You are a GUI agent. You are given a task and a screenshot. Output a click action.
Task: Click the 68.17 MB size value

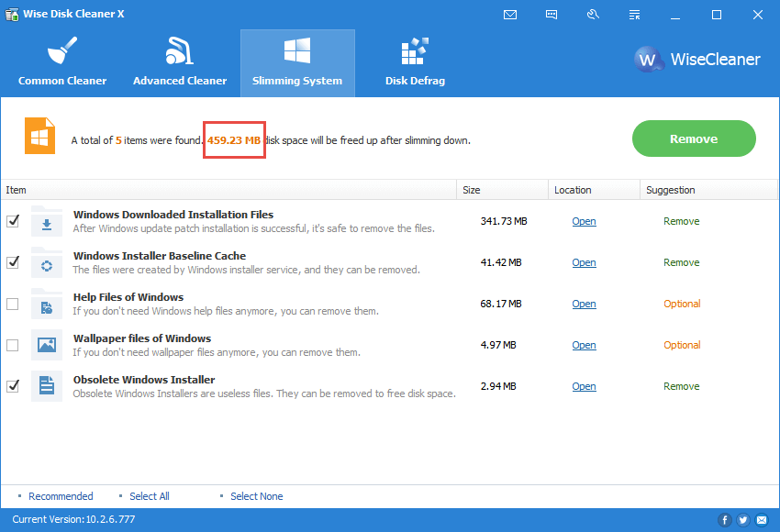(x=501, y=304)
